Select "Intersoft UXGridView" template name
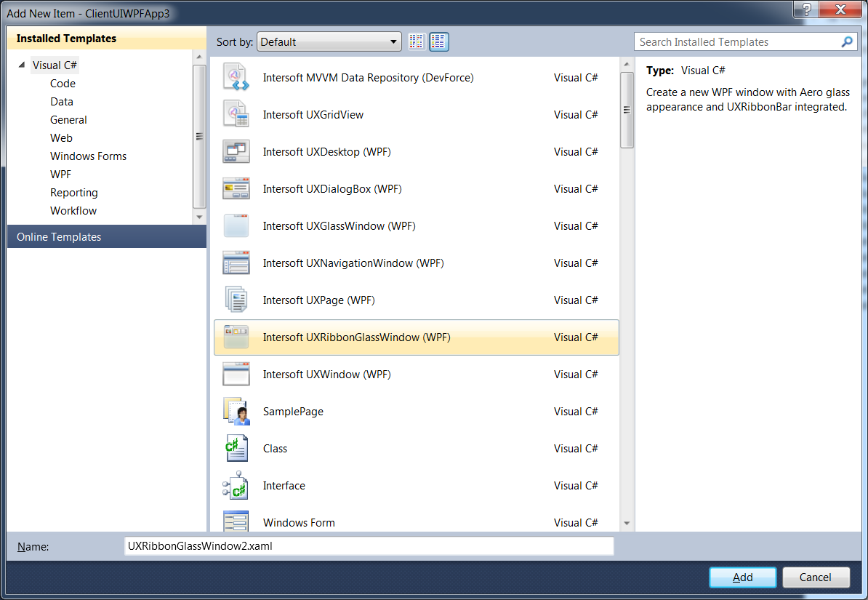 (313, 115)
